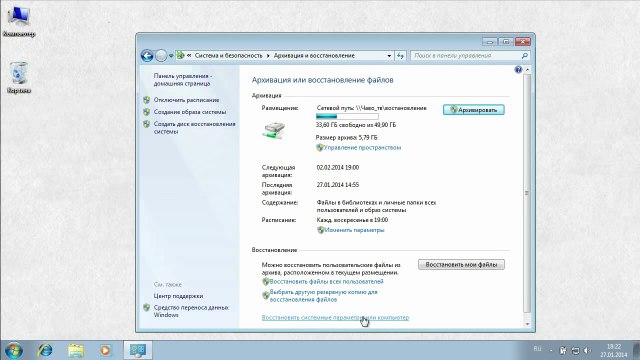Click network path text '\\Чаво_тв\восстановление'

tap(391, 108)
